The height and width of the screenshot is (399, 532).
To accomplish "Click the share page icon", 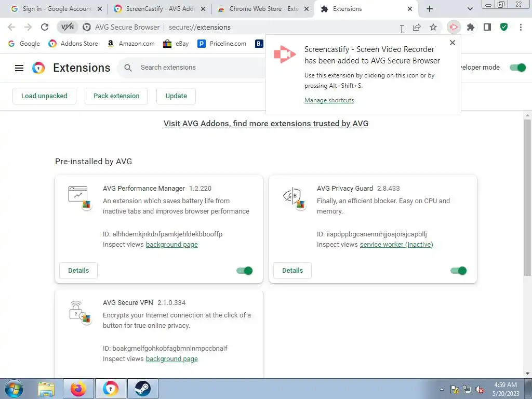I will pos(417,27).
